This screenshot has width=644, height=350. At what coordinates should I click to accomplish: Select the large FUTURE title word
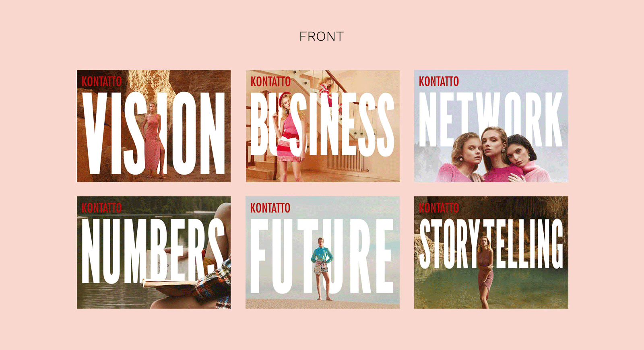[322, 256]
